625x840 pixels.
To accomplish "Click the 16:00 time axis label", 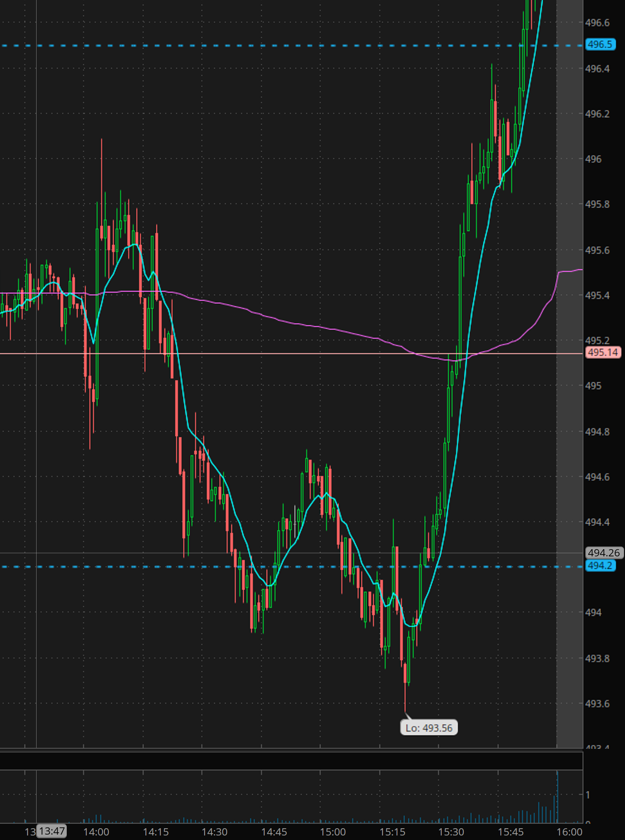I will tap(569, 832).
